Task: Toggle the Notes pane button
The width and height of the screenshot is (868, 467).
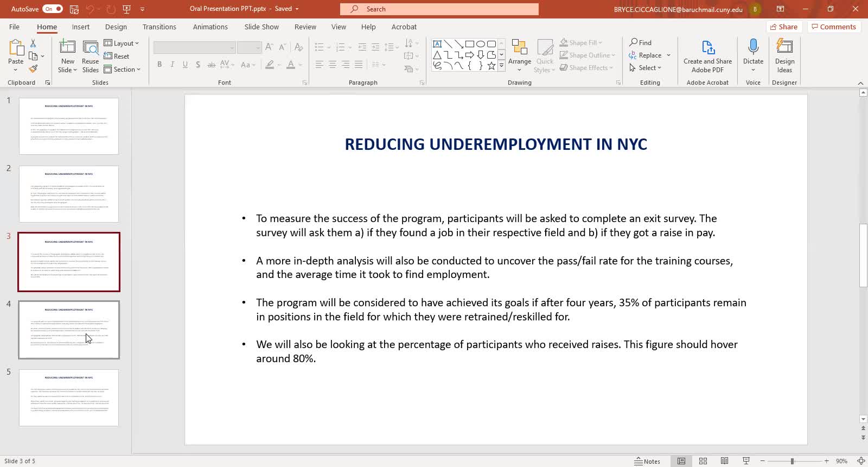Action: coord(647,461)
